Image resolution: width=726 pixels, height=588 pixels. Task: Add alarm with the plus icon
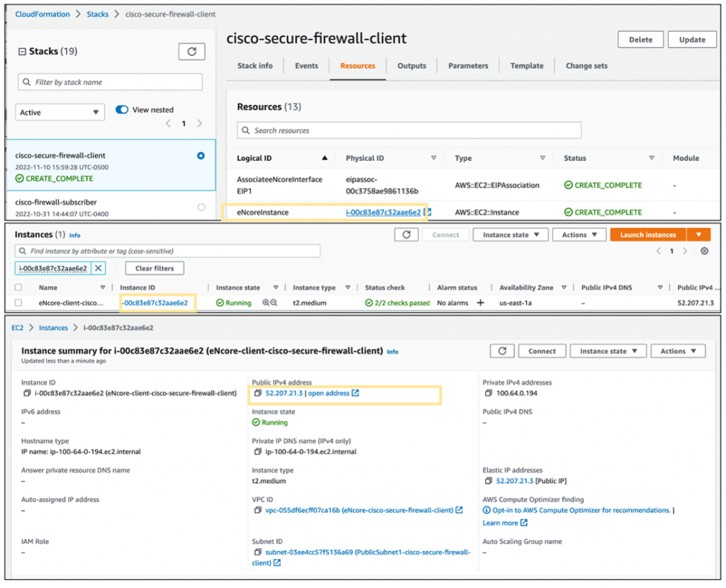tap(480, 303)
